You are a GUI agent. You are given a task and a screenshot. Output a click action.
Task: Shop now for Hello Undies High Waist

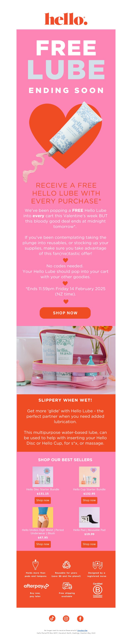click(43, 544)
